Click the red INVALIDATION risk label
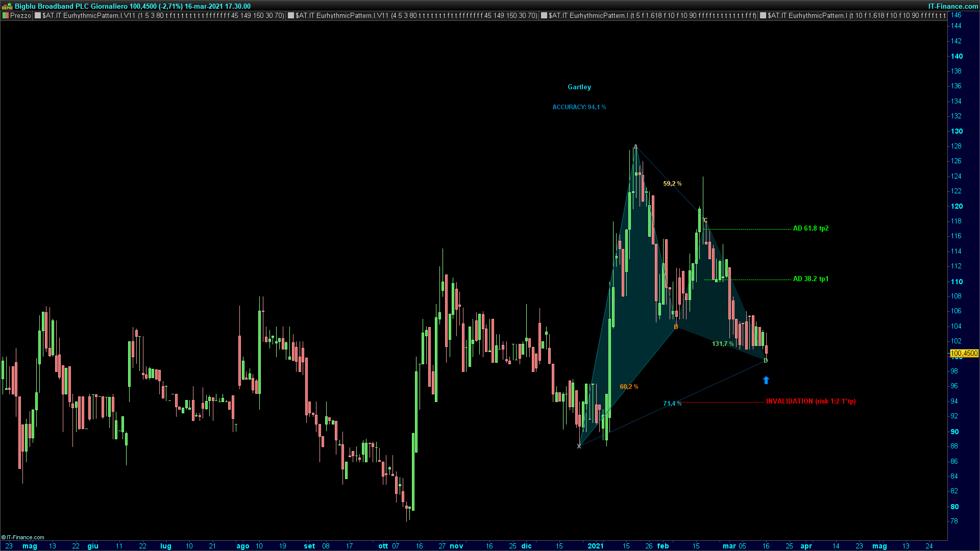The image size is (980, 551). [811, 402]
